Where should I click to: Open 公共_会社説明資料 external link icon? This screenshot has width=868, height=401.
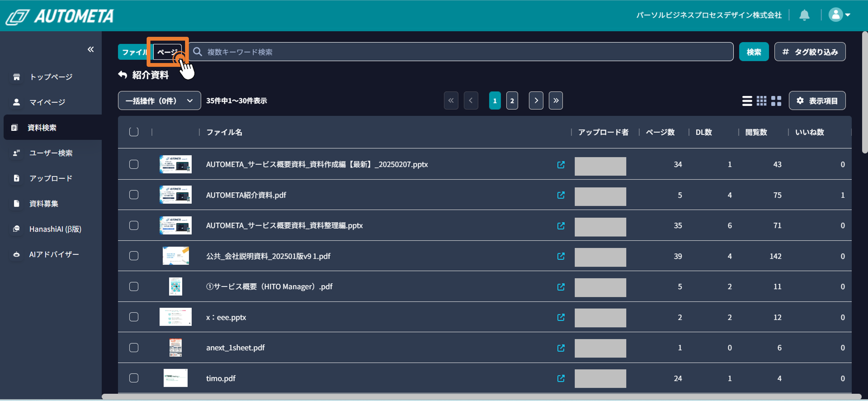(561, 256)
